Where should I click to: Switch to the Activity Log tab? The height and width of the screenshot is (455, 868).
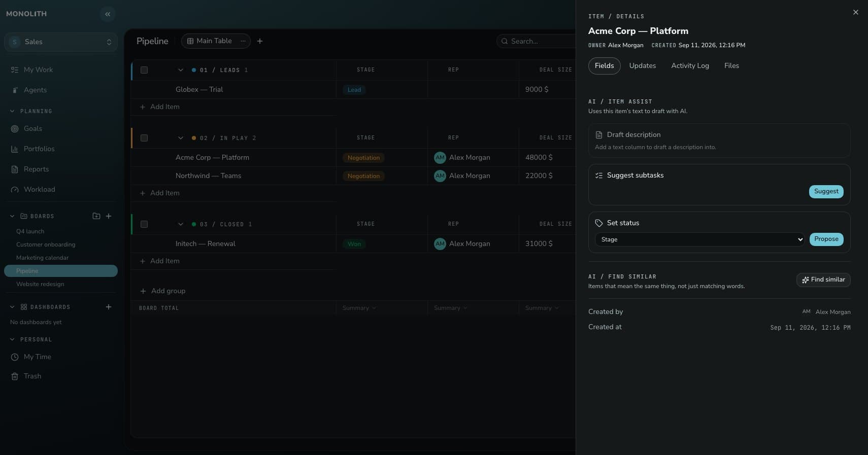click(x=690, y=66)
